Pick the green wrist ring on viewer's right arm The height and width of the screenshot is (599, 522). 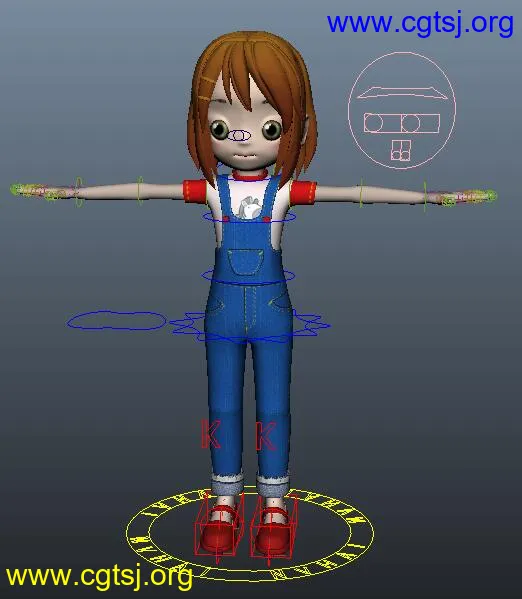tap(425, 196)
